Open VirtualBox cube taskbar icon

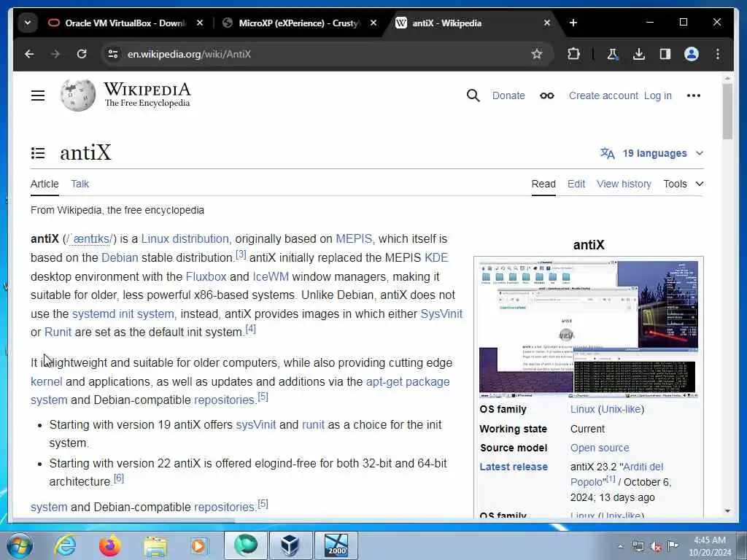[x=290, y=545]
